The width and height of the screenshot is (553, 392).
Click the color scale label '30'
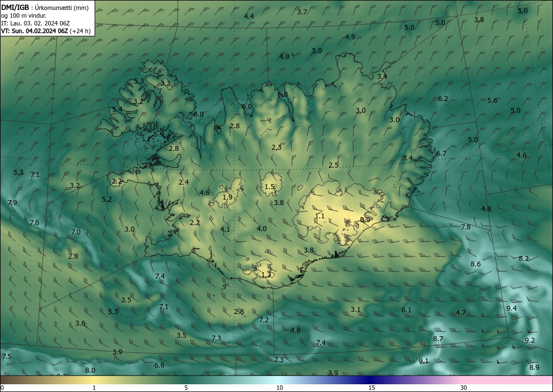tap(464, 388)
